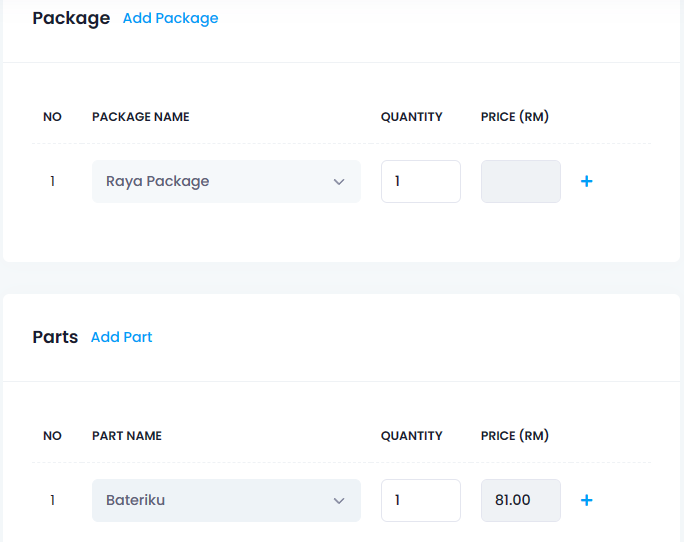The image size is (684, 542).
Task: Click PRICE (RM) header in Package table
Action: [x=515, y=117]
